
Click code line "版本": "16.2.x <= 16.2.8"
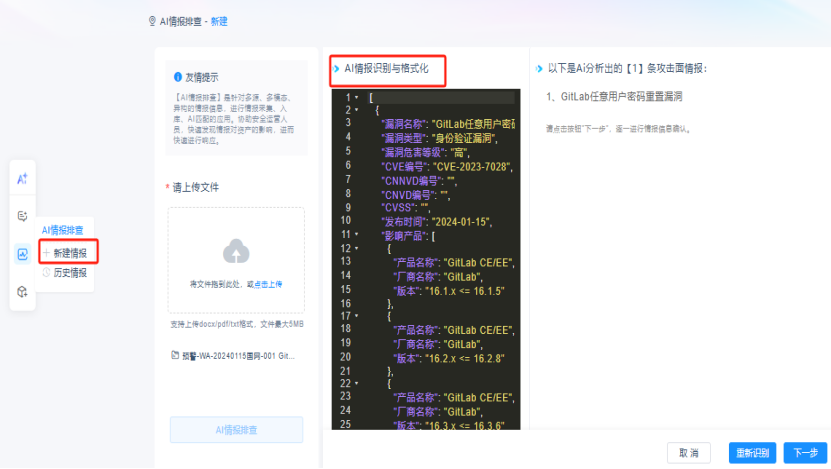[448, 358]
